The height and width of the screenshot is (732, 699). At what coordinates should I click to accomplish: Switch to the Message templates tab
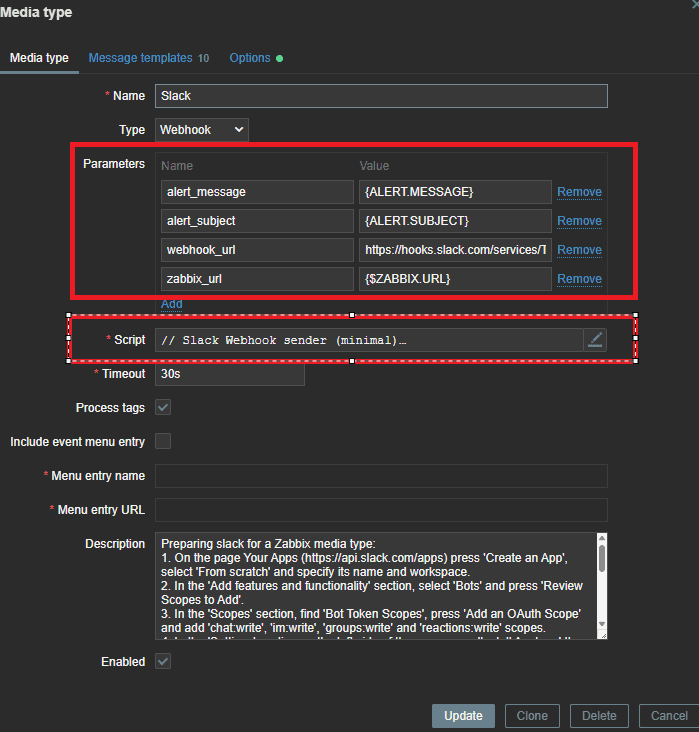click(148, 58)
